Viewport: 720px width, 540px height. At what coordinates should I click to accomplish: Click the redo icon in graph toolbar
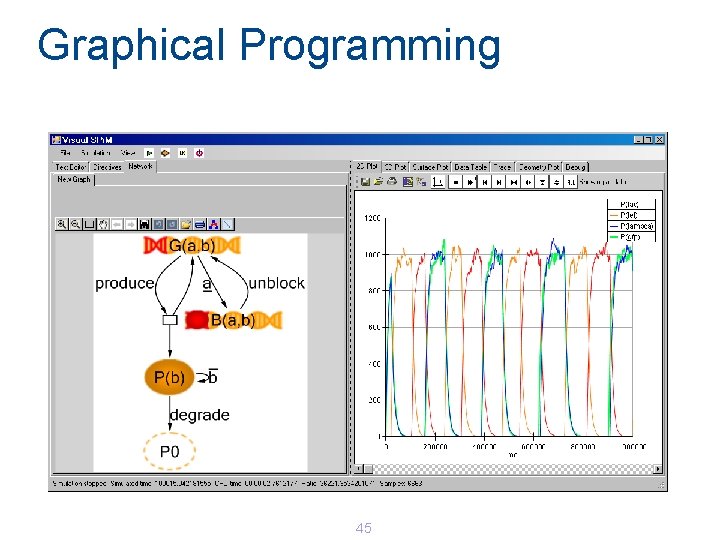[x=172, y=224]
